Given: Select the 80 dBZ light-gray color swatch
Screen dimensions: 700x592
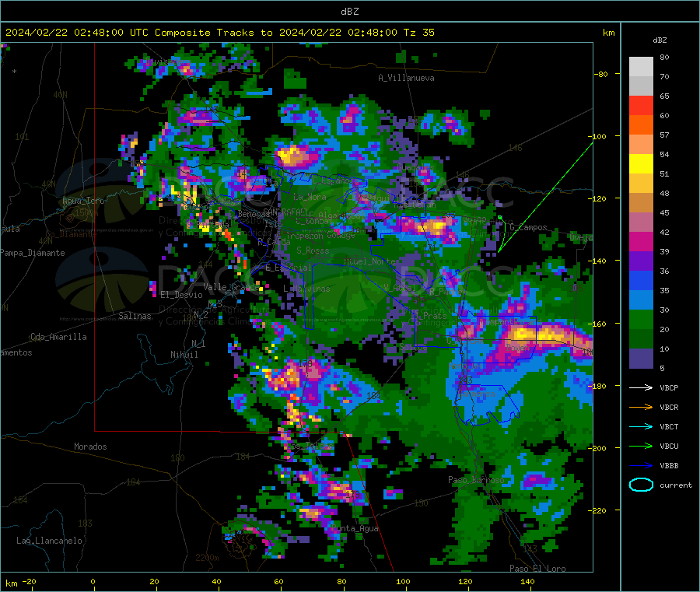Looking at the screenshot, I should [x=641, y=67].
